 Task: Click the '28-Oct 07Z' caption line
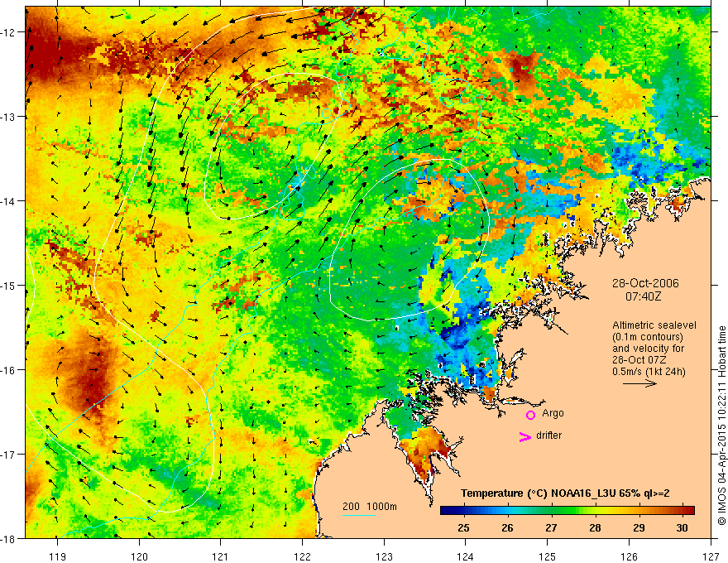639,360
